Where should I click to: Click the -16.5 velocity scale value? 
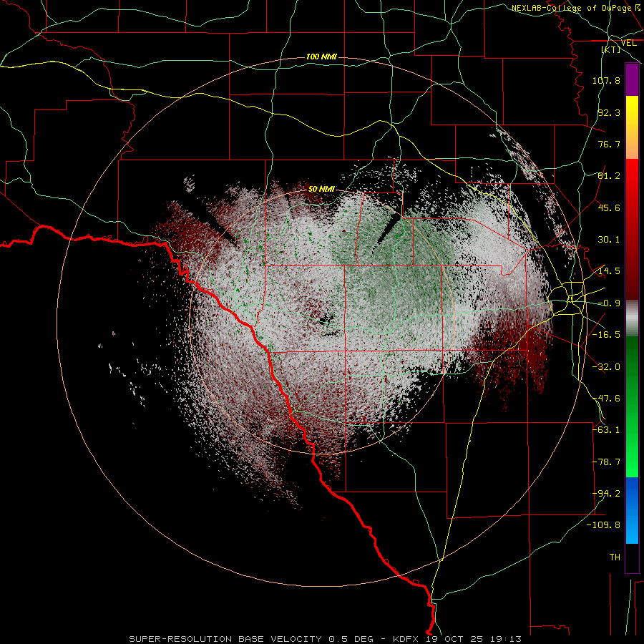(x=606, y=335)
